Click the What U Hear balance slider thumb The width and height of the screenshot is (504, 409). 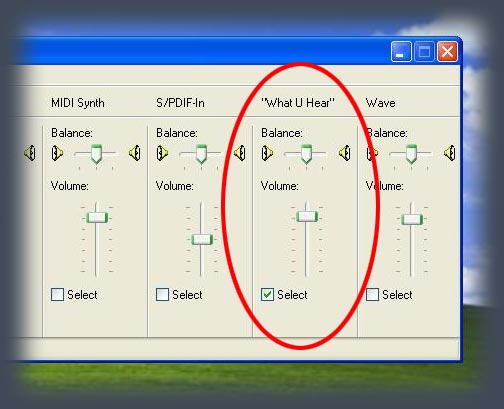306,154
